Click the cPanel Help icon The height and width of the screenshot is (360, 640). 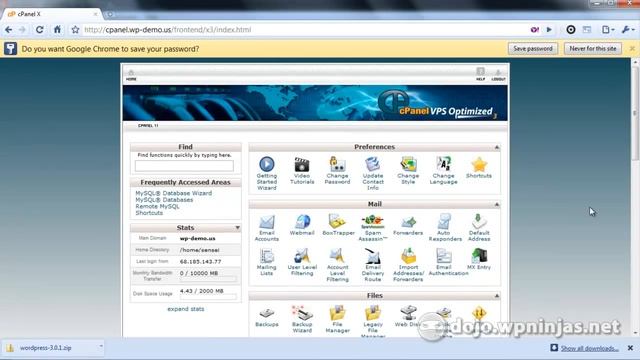[x=480, y=74]
